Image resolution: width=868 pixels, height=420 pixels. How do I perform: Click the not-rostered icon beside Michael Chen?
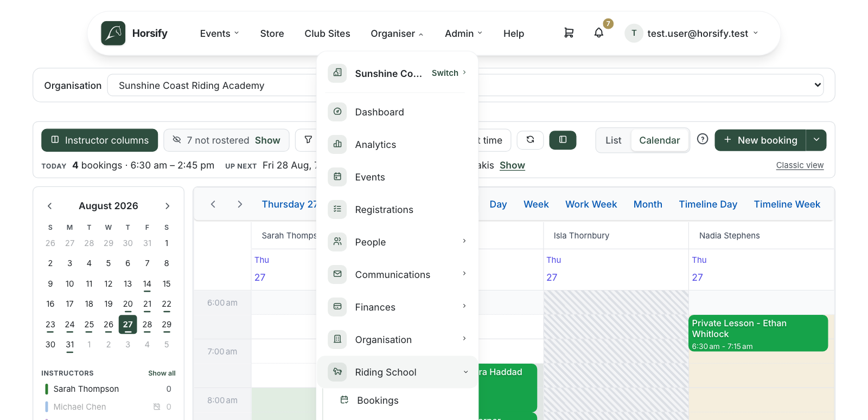(x=157, y=406)
